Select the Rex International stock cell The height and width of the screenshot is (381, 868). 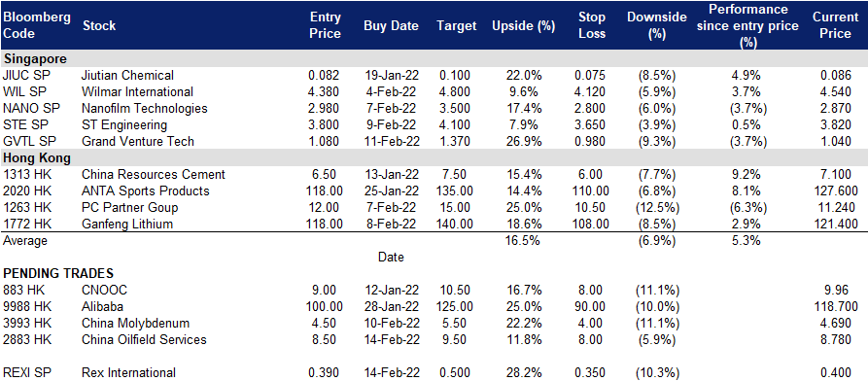coord(128,372)
